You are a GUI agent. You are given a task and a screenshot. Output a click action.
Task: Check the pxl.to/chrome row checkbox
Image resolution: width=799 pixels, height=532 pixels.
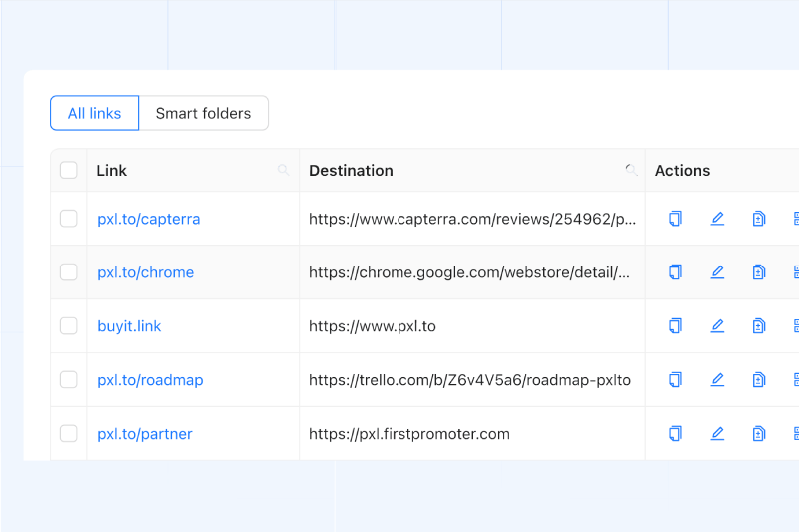69,272
